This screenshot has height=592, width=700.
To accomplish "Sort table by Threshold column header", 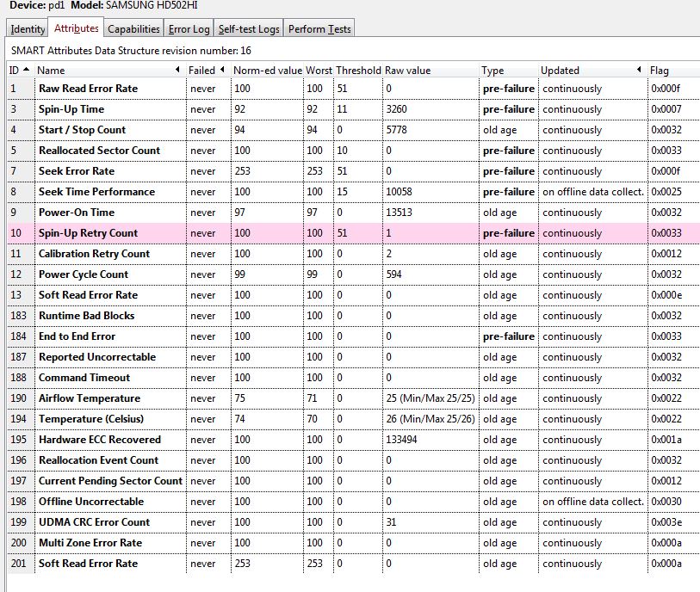I will point(357,70).
